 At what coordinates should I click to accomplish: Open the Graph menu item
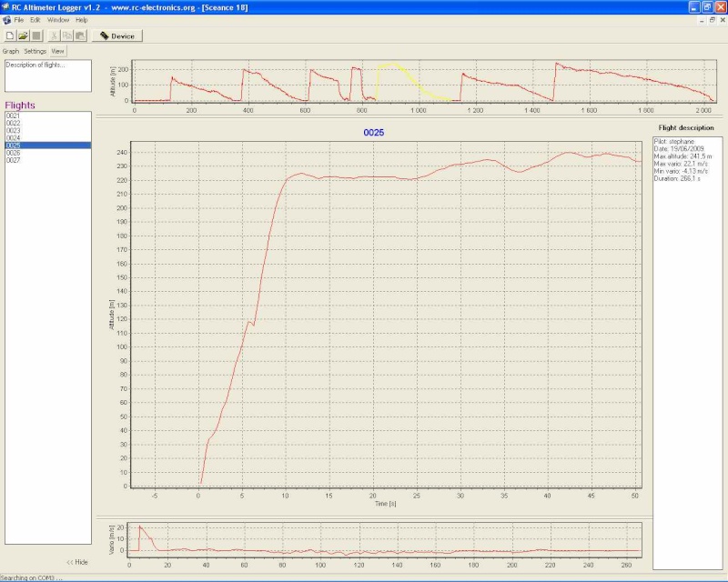click(x=11, y=51)
